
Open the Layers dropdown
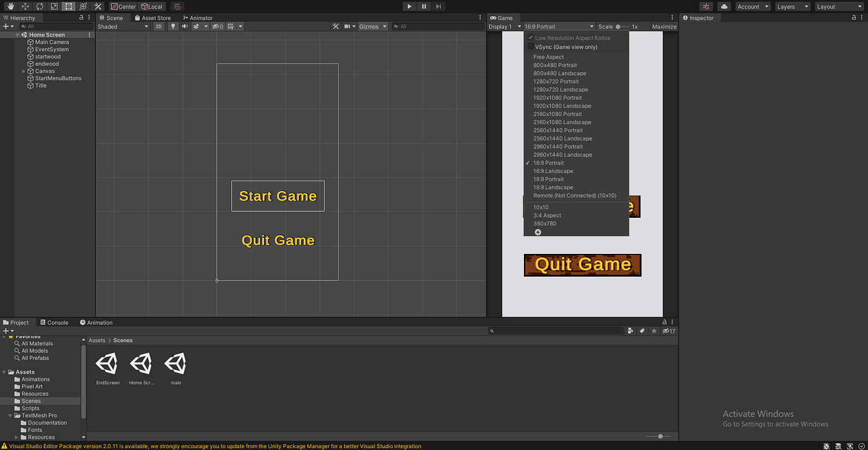793,6
